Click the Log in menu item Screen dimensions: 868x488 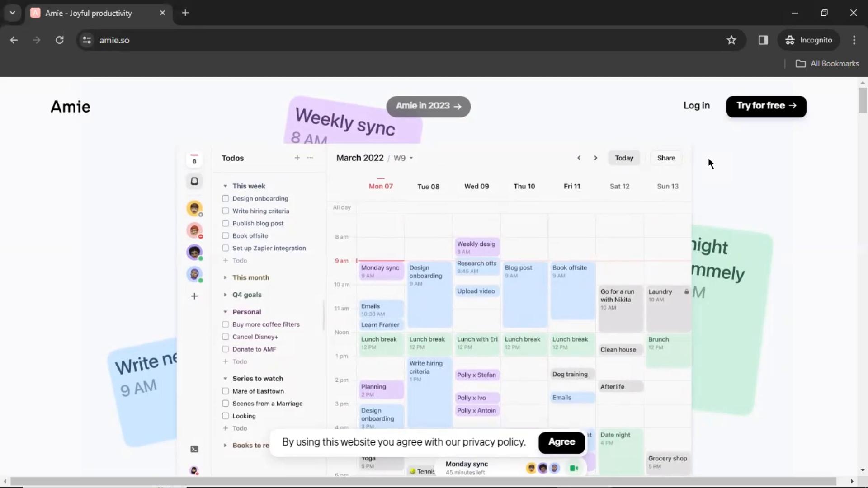[x=697, y=106]
